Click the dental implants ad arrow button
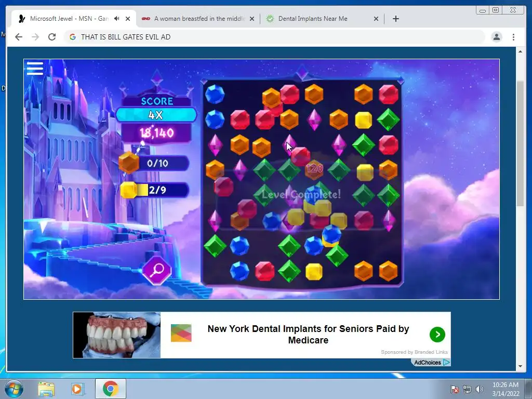The width and height of the screenshot is (532, 399). click(x=437, y=335)
